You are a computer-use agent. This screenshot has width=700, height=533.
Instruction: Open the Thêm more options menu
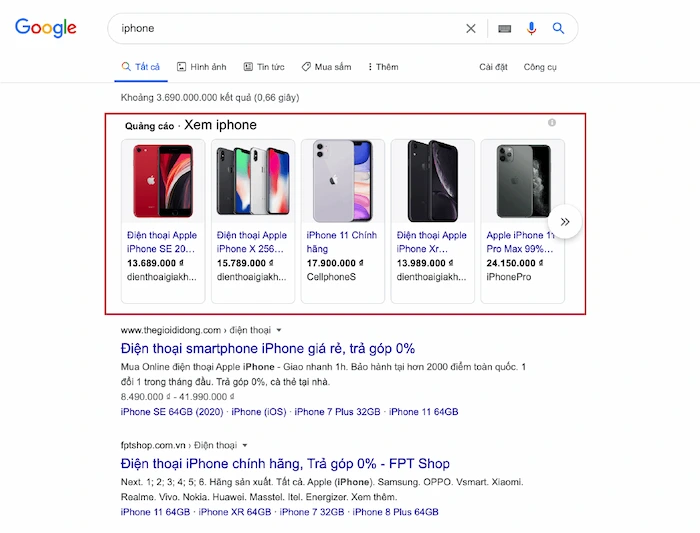(x=383, y=67)
